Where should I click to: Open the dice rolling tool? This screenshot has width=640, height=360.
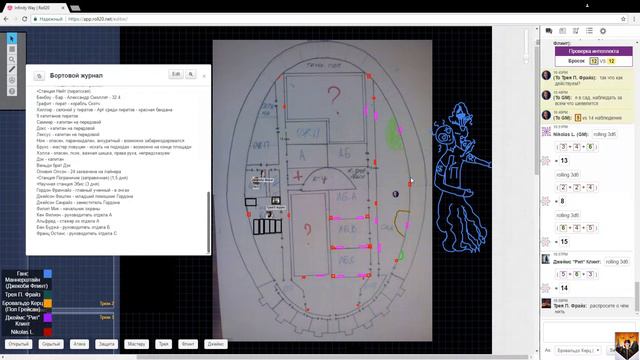click(12, 80)
